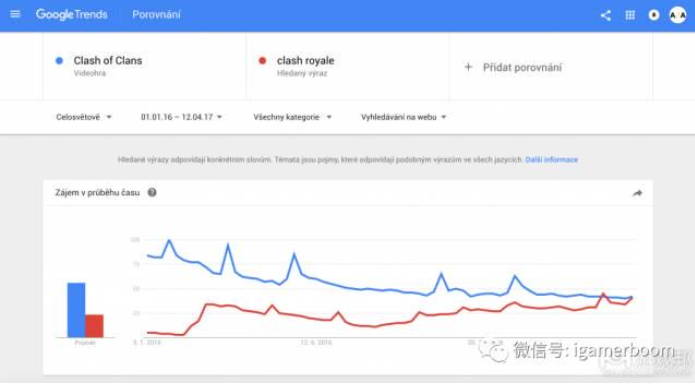Share the interest over time chart
Screen dimensions: 695x385
coord(637,193)
